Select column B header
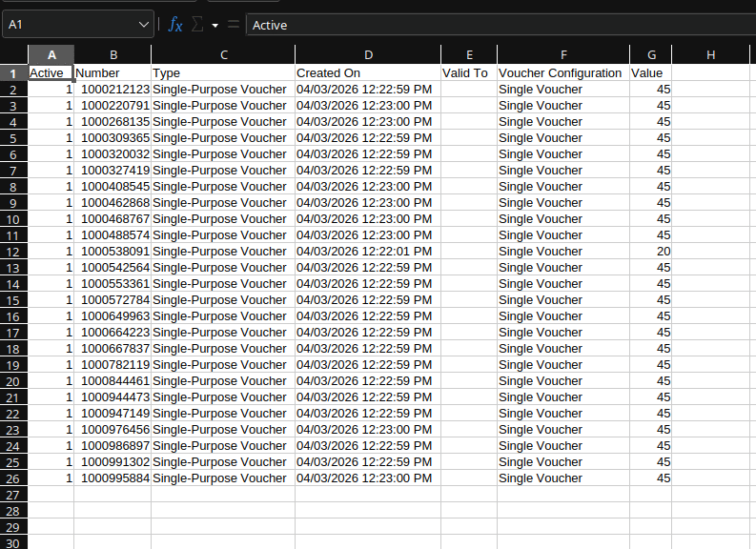The width and height of the screenshot is (756, 549). tap(112, 55)
